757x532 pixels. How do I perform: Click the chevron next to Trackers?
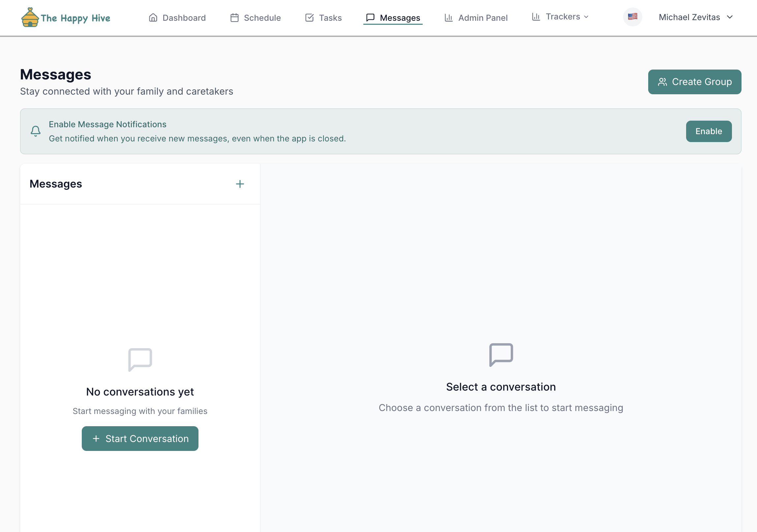click(586, 17)
